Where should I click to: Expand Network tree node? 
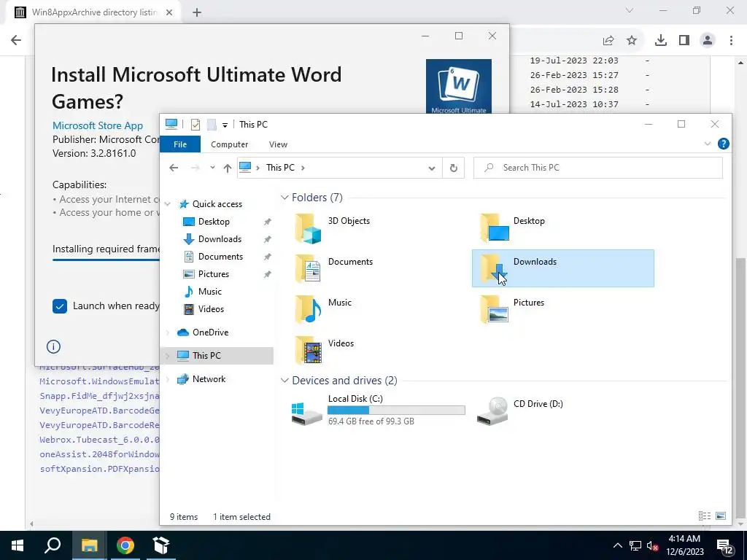click(168, 379)
